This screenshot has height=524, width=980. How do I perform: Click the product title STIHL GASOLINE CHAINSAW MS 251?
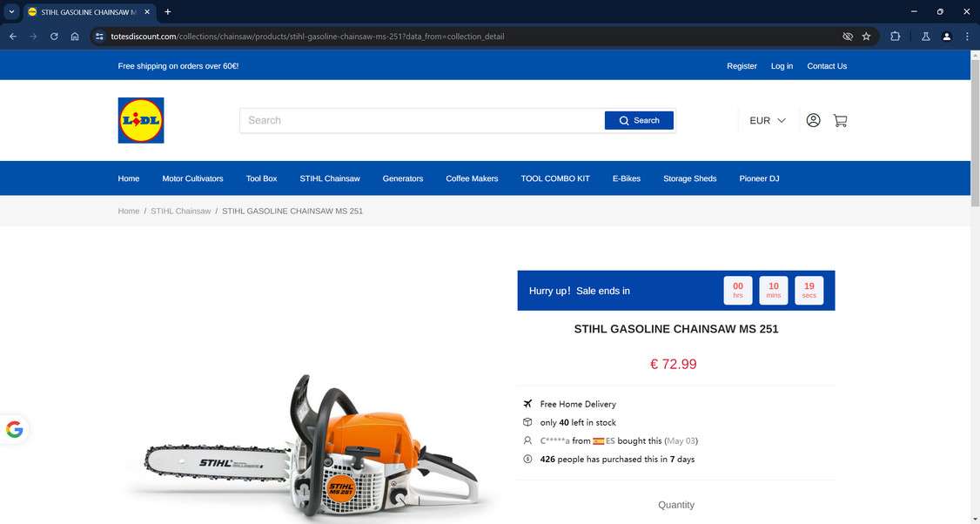[x=676, y=329]
